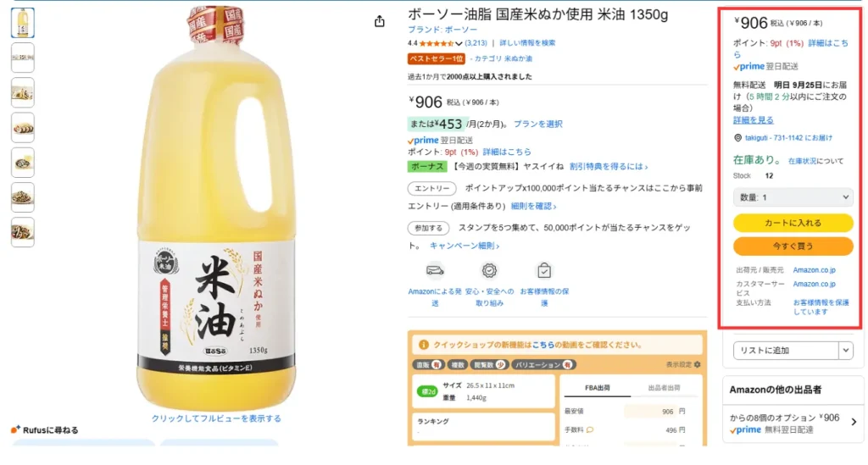Click the location pin delivery address icon

coord(737,137)
